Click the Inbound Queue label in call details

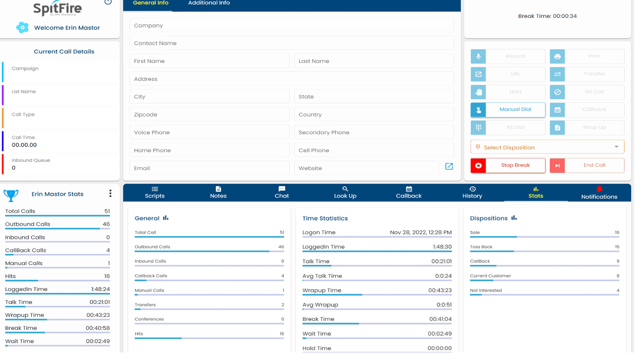(31, 160)
